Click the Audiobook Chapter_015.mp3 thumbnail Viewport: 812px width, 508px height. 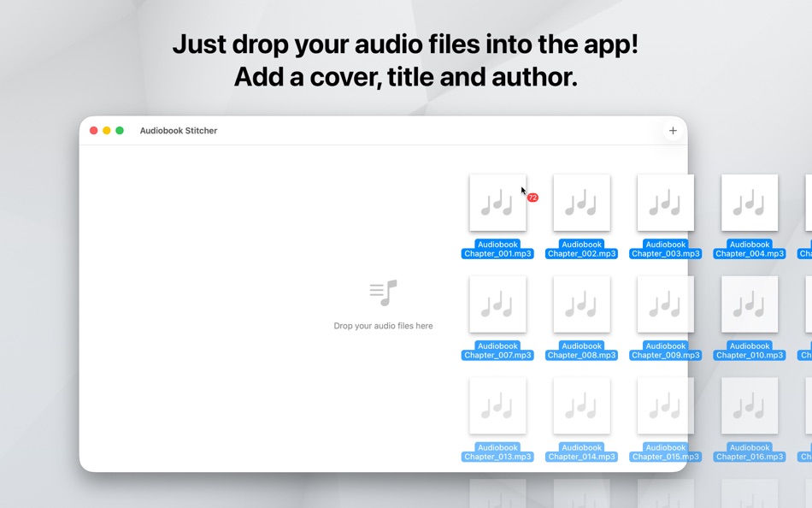tap(665, 405)
